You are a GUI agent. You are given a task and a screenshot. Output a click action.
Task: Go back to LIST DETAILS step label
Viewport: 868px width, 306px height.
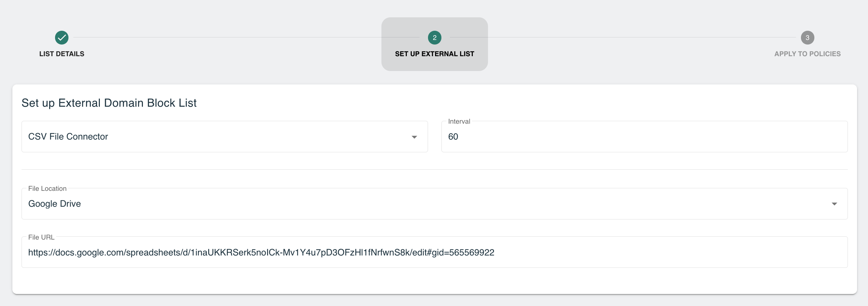point(62,54)
